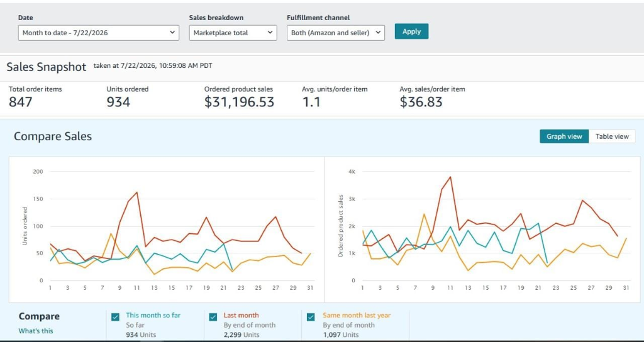The height and width of the screenshot is (342, 644).
Task: Click the 200 label on the units chart
Action: point(38,172)
